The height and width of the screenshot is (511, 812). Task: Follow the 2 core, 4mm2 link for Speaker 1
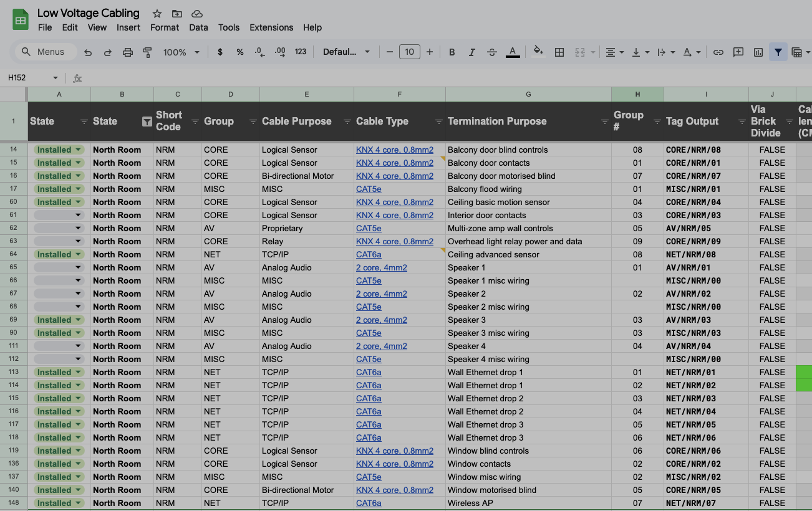[x=381, y=267]
